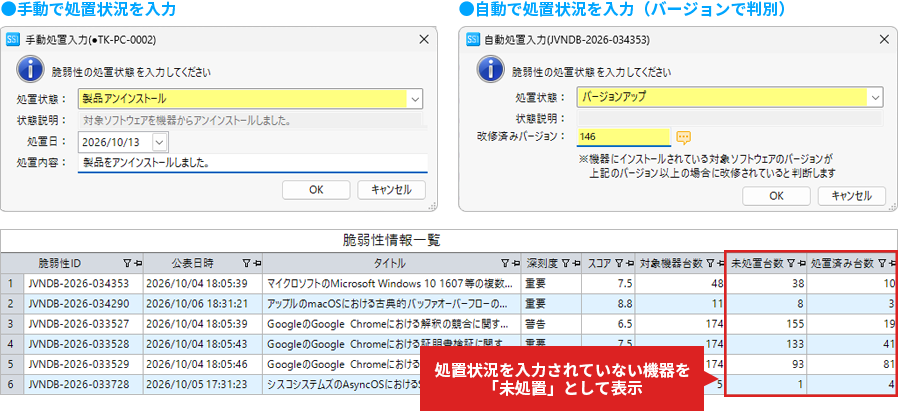Select the JVNDB-2026-033528 cell
900x411 pixels.
pyautogui.click(x=83, y=344)
